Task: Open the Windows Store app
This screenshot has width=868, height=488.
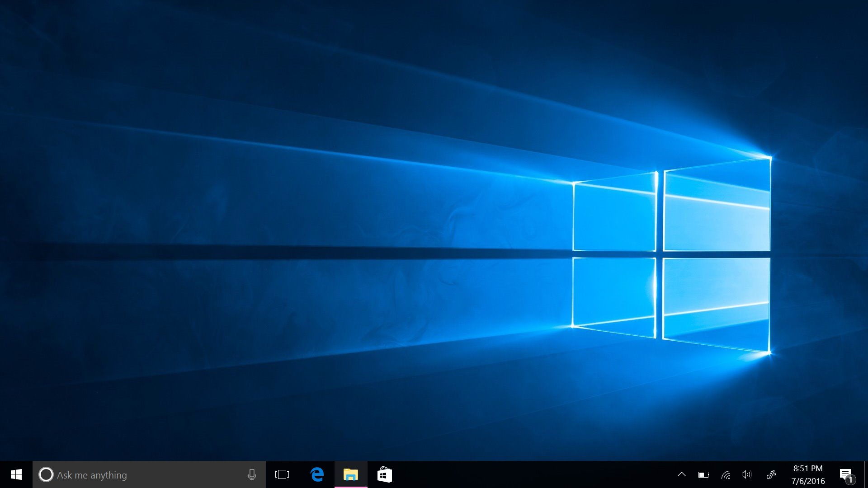Action: click(x=384, y=474)
